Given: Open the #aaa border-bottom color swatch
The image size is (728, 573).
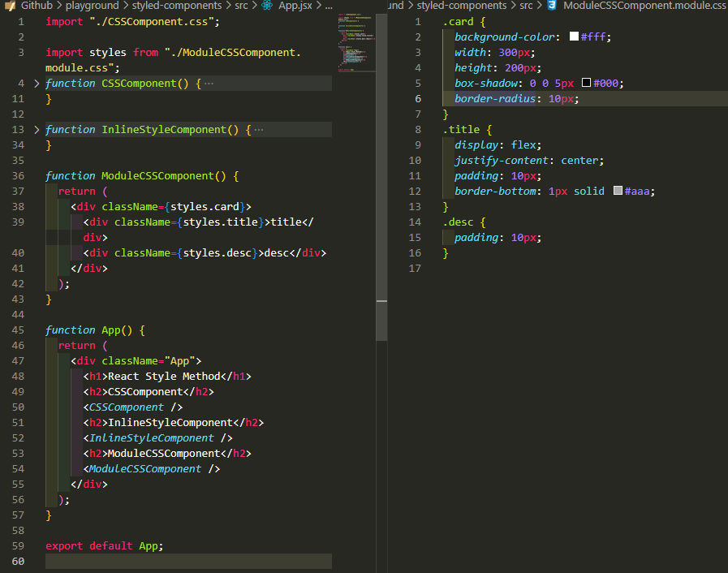Looking at the screenshot, I should (x=618, y=191).
